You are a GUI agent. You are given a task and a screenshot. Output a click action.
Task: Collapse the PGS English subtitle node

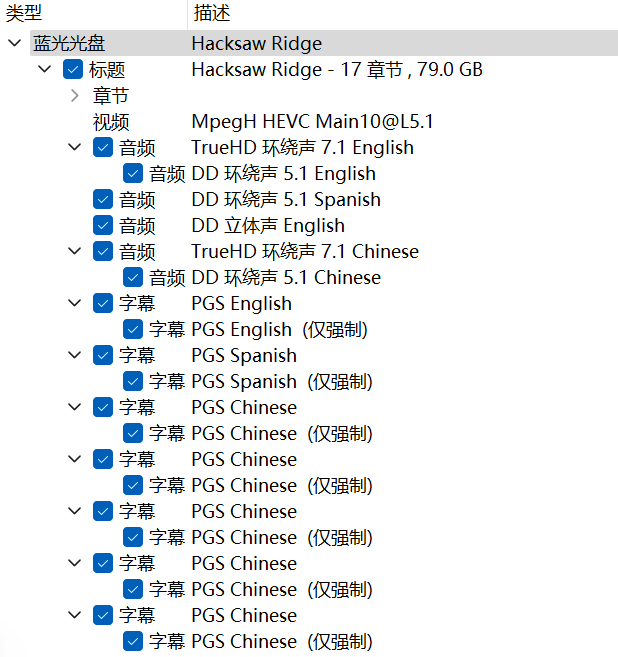point(75,303)
